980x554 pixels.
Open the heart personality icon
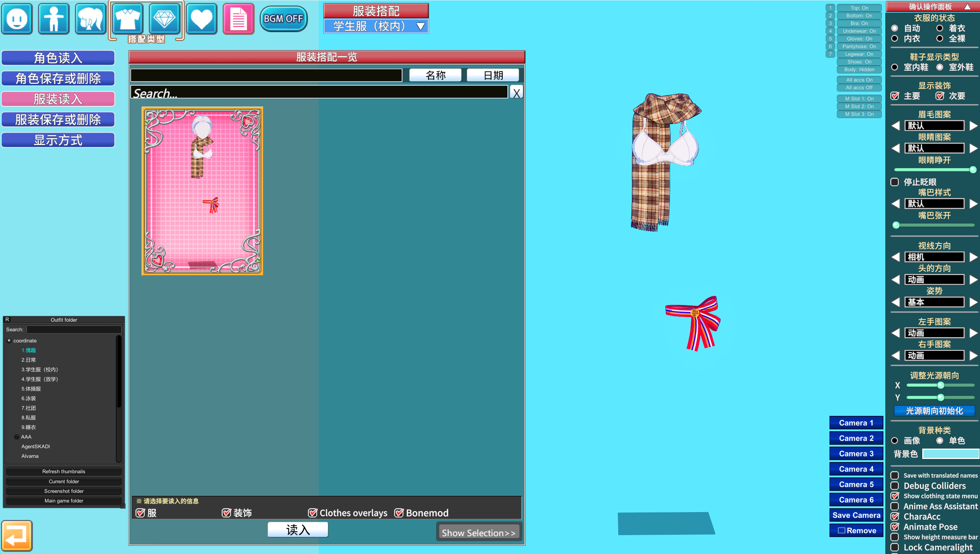(202, 19)
